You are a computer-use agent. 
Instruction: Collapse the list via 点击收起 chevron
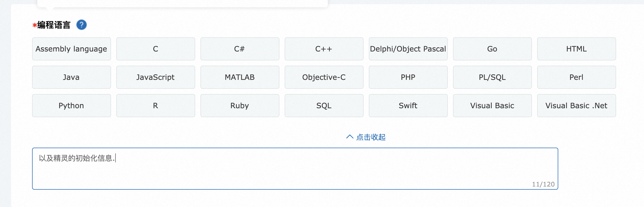pos(350,137)
